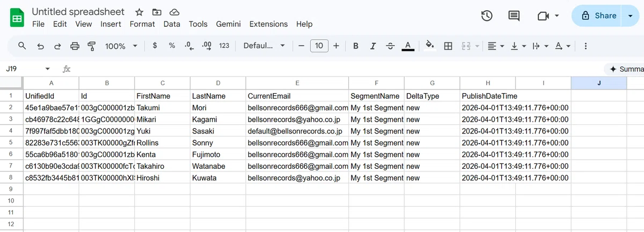The width and height of the screenshot is (644, 232).
Task: Activate the paint format tool
Action: click(x=91, y=46)
